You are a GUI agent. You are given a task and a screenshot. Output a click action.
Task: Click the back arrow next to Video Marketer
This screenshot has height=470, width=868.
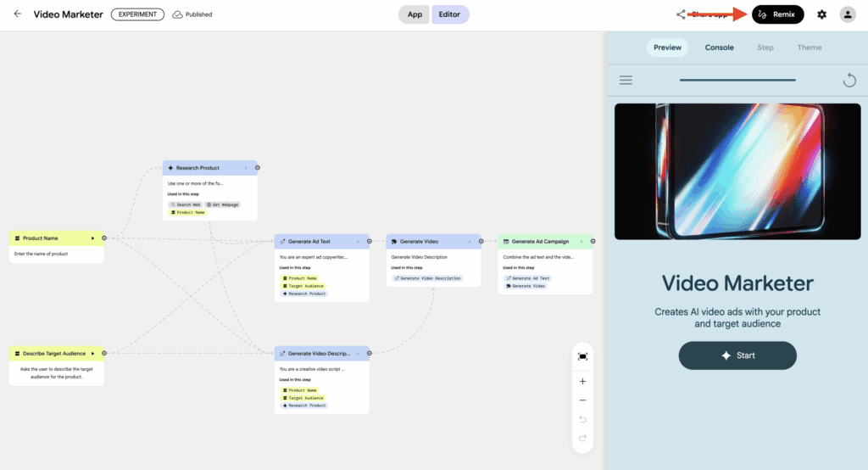point(18,14)
